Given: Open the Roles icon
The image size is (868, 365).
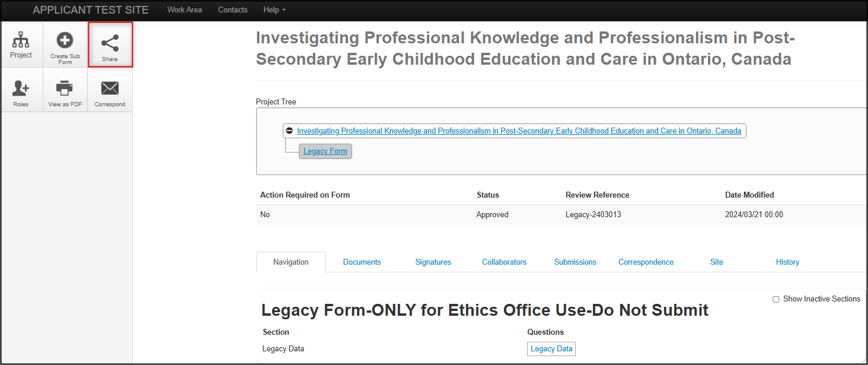Looking at the screenshot, I should point(21,89).
